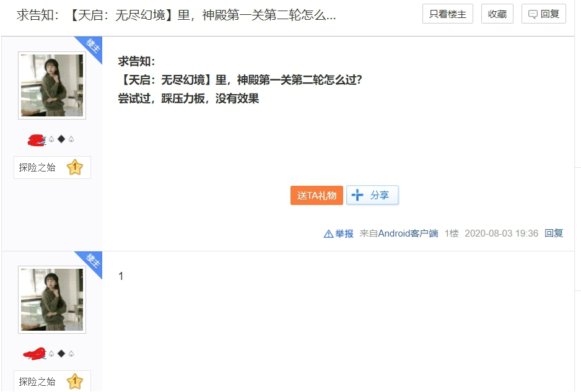The width and height of the screenshot is (581, 392).
Task: Click the 回复 button in the top bar
Action: coord(544,14)
